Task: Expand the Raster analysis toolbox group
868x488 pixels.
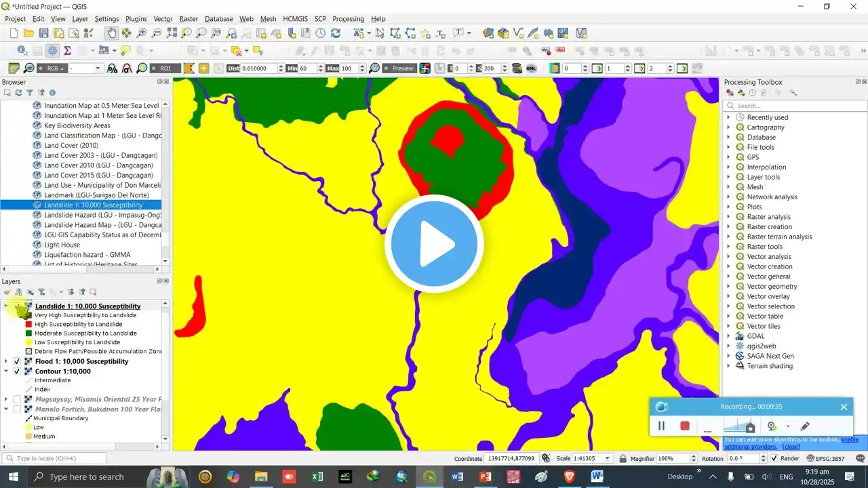Action: [x=729, y=217]
